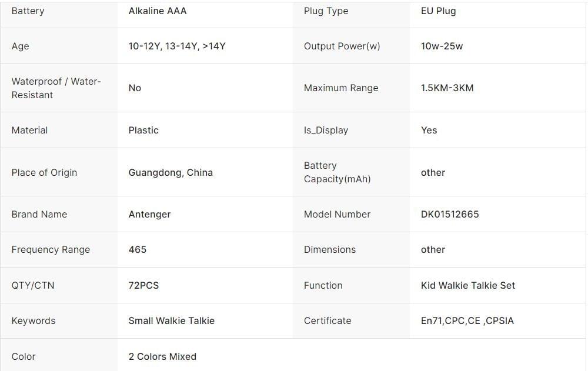Click the "Output Power(w)" label

point(342,46)
